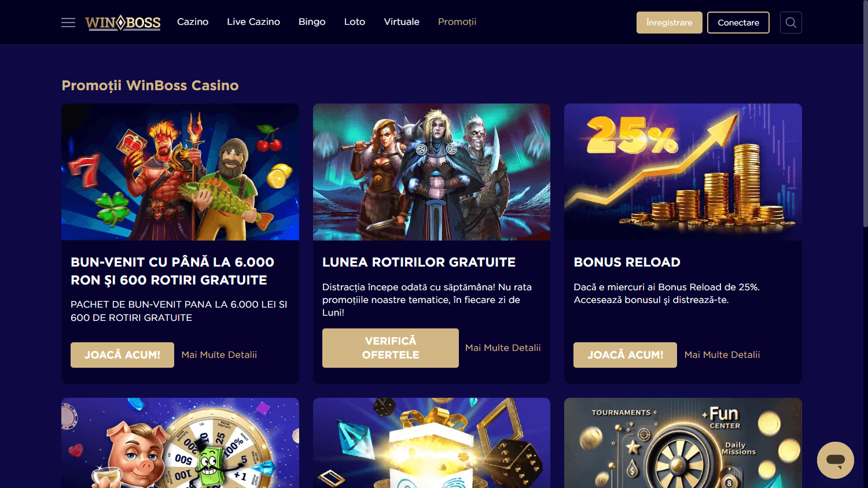868x488 pixels.
Task: Open the Promoții menu item
Action: point(457,22)
